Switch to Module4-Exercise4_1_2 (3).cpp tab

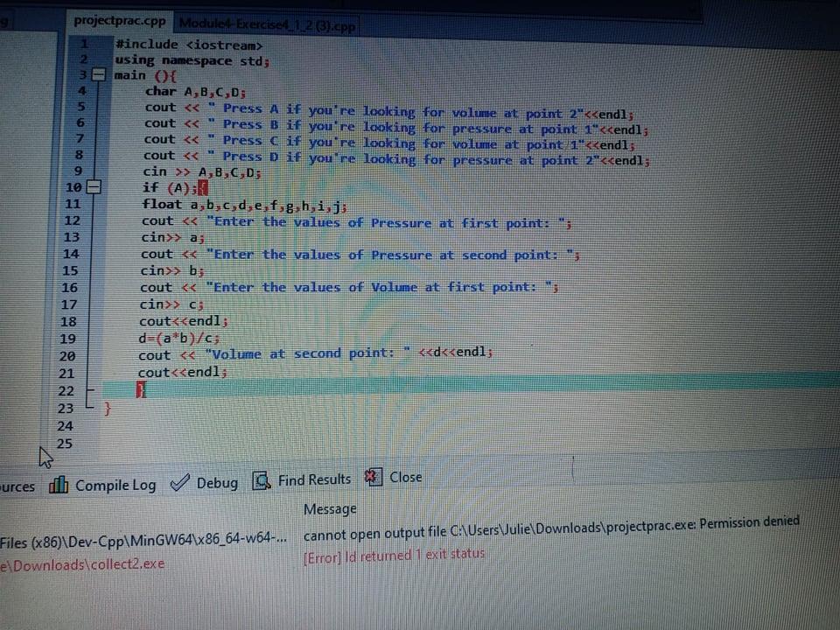click(x=267, y=24)
